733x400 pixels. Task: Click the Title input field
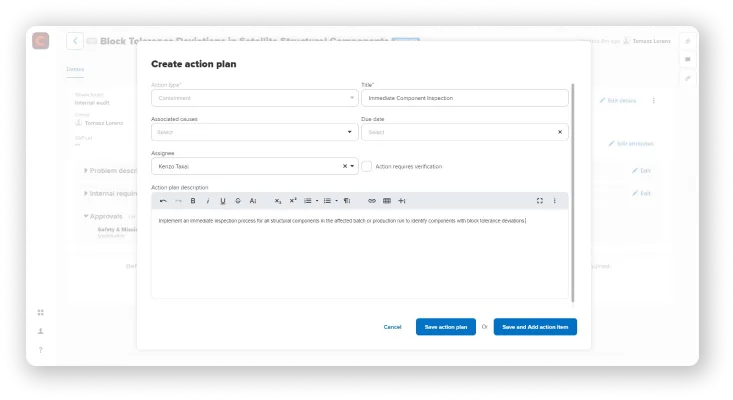[x=464, y=98]
